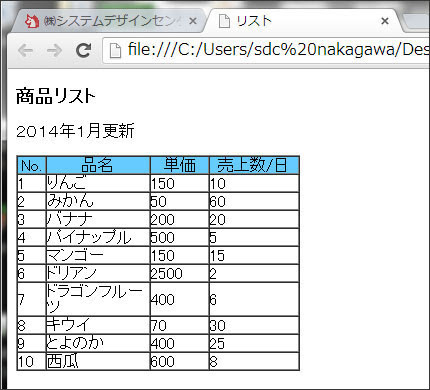Select the リスト tab
This screenshot has height=390, width=430.
[x=302, y=21]
